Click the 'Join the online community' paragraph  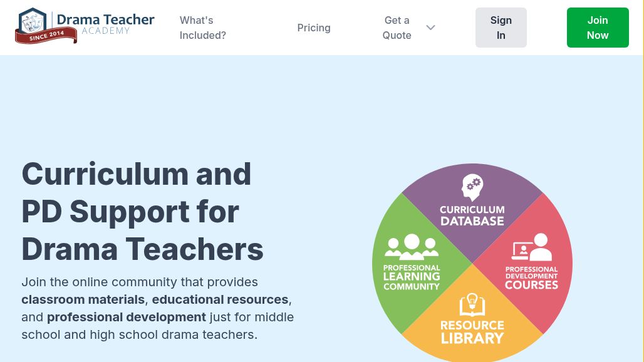click(x=157, y=308)
